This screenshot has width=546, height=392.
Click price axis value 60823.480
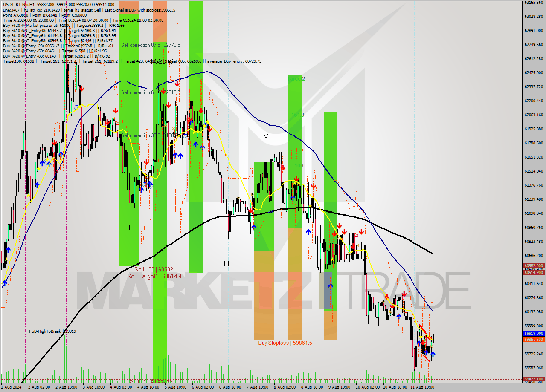coord(533,241)
